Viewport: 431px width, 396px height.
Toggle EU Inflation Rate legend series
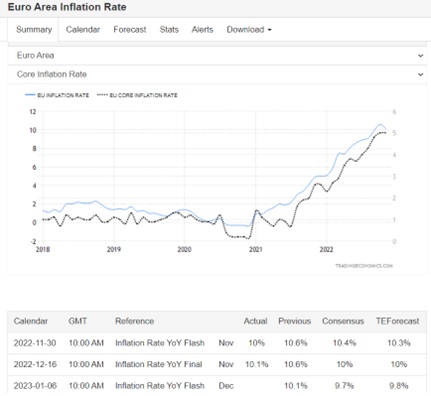pyautogui.click(x=57, y=95)
